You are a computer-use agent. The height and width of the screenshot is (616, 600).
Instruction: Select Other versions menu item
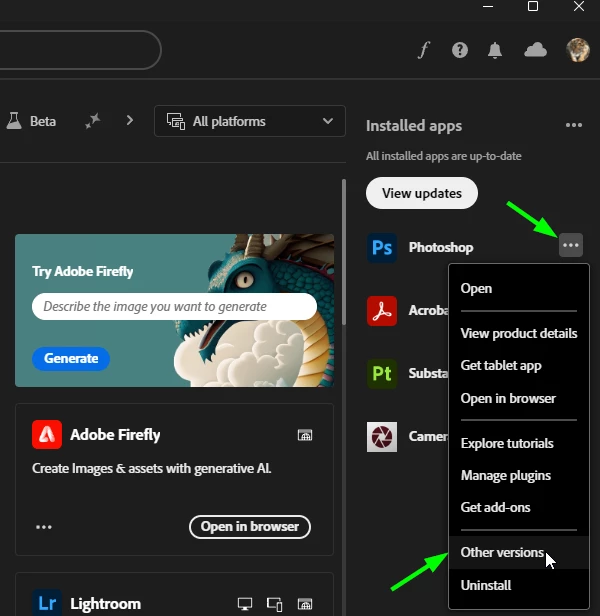[x=519, y=552]
